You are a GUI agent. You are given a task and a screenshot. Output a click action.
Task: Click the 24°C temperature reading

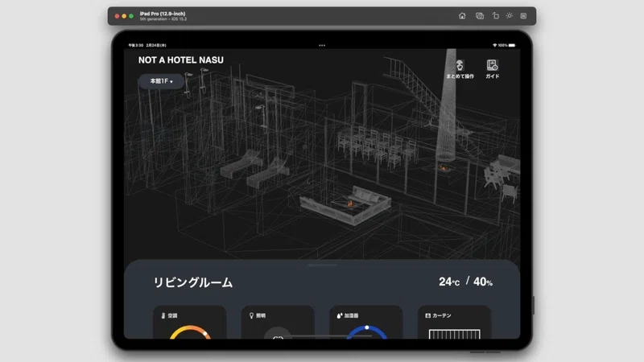coord(449,282)
